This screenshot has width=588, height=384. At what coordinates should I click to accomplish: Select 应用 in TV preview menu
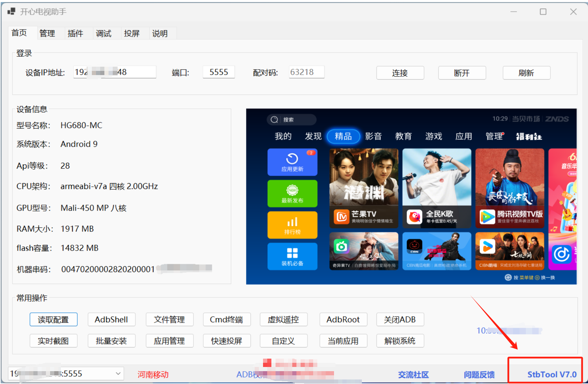(x=464, y=136)
